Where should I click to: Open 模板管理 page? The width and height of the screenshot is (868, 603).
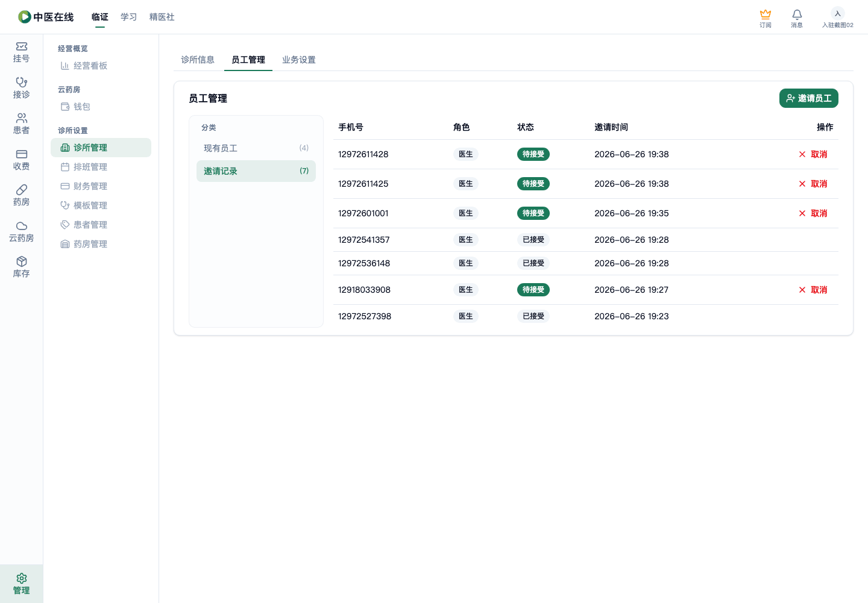pyautogui.click(x=101, y=205)
